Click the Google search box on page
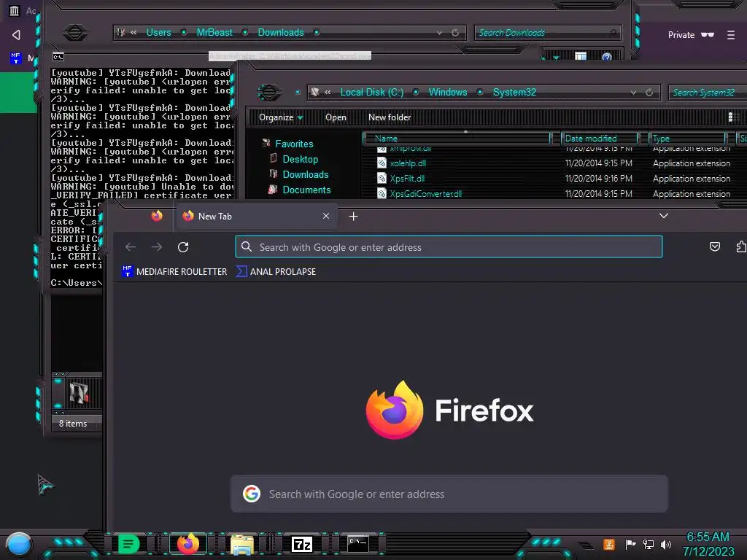 tap(449, 494)
